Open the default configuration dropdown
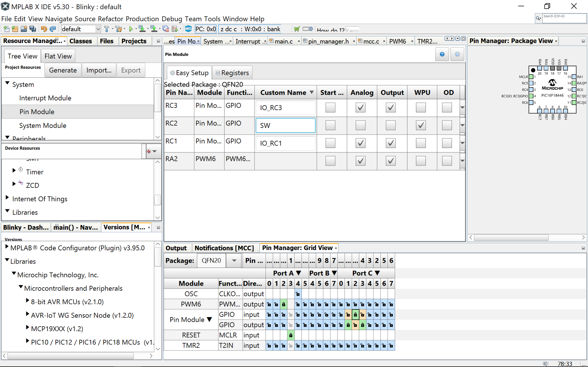The height and width of the screenshot is (367, 588). 98,29
